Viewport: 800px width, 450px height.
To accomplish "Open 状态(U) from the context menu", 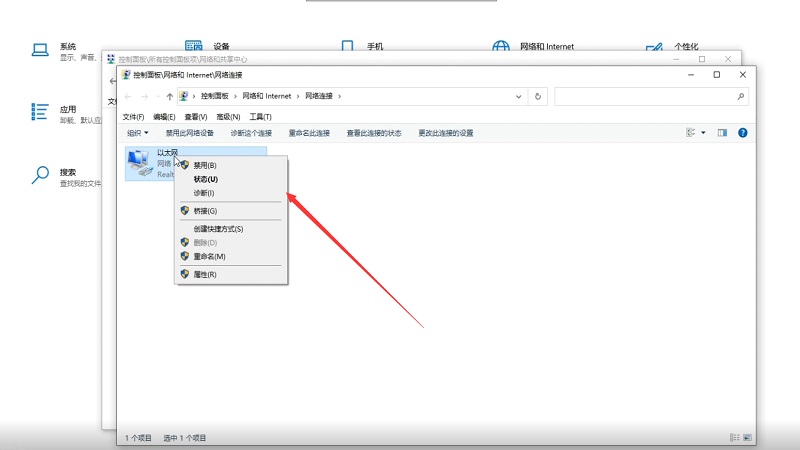I will pos(206,179).
